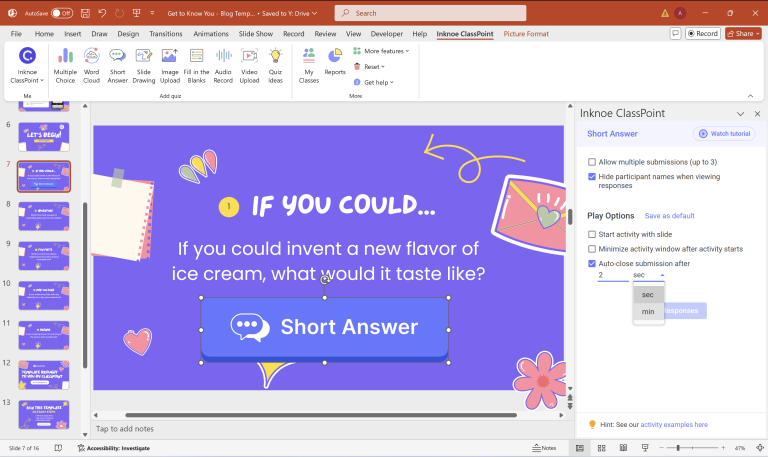Add a Video Upload activity
768x457 pixels.
pos(249,66)
